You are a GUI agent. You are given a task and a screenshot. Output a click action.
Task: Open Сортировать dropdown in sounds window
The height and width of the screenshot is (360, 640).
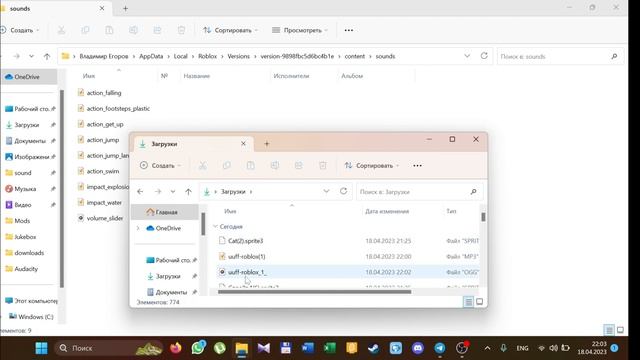(230, 30)
